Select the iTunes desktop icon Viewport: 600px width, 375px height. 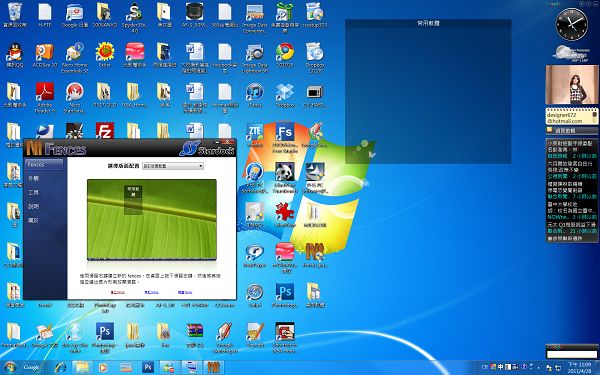255,92
